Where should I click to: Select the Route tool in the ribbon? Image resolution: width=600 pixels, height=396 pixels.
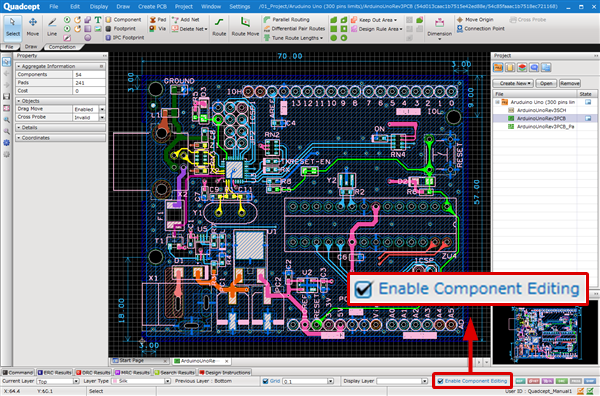pos(219,27)
